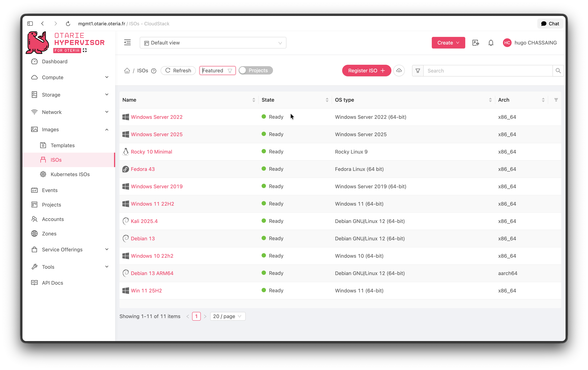Go to Events in the sidebar
Image resolution: width=588 pixels, height=370 pixels.
(50, 190)
